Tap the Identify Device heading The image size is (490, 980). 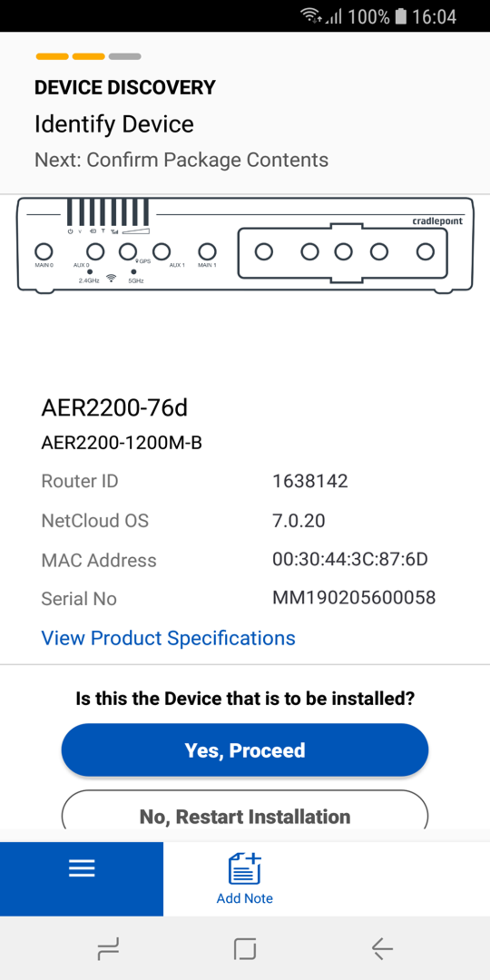click(114, 124)
